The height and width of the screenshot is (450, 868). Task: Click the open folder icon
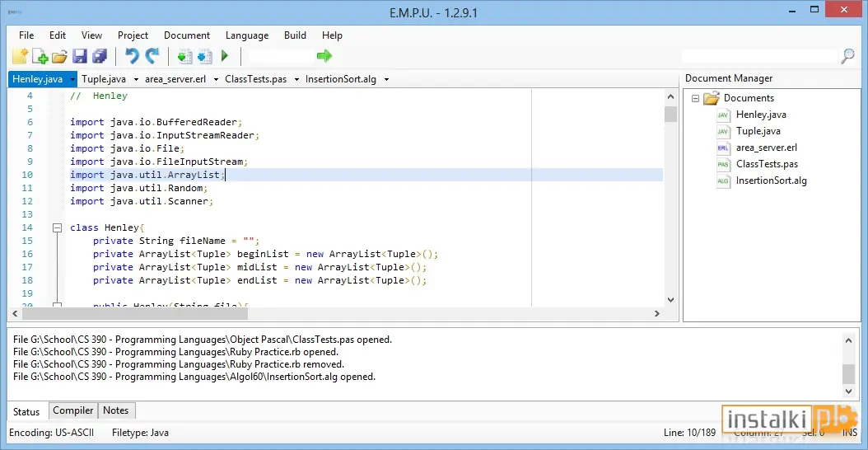59,55
